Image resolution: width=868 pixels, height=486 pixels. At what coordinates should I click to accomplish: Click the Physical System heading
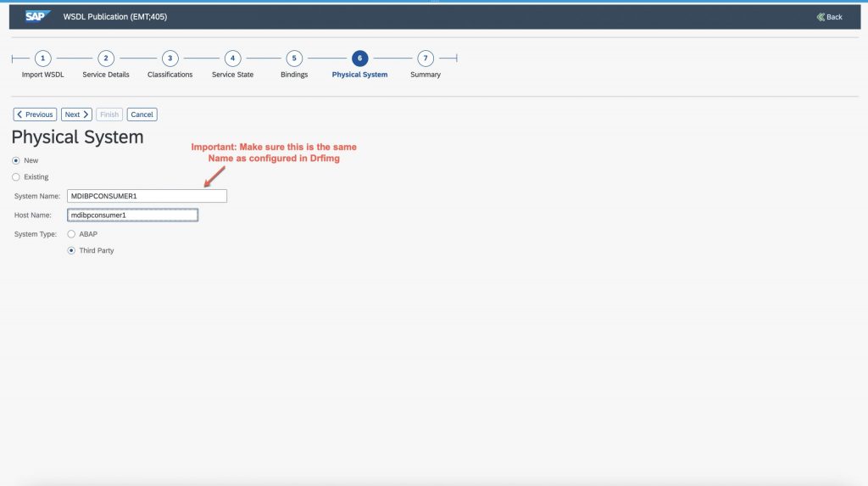[77, 137]
